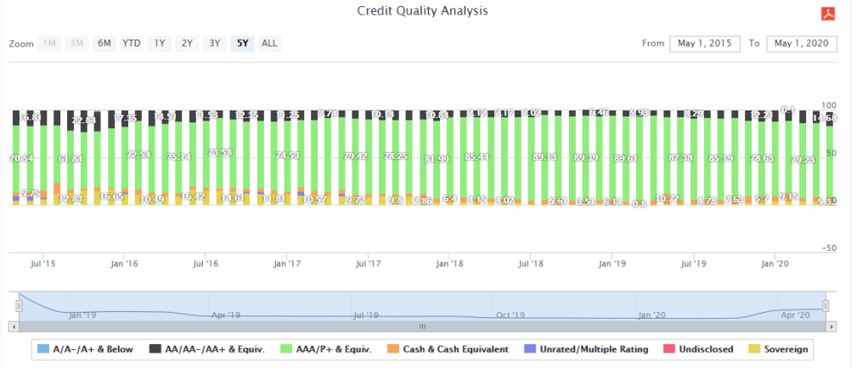This screenshot has height=368, width=868.
Task: Select the 5Y zoom range
Action: pos(242,43)
